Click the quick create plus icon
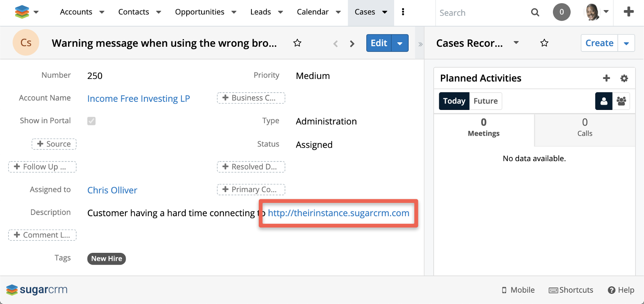The image size is (644, 304). tap(628, 12)
